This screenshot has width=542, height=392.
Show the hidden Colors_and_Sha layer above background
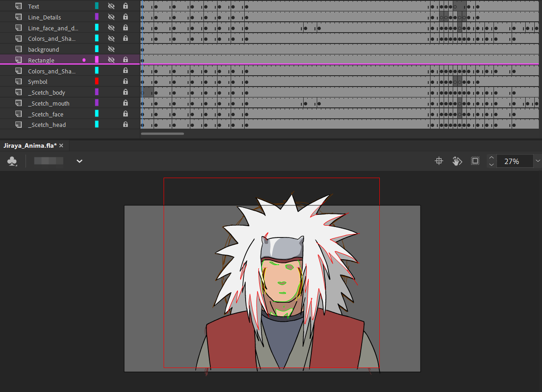pyautogui.click(x=111, y=39)
